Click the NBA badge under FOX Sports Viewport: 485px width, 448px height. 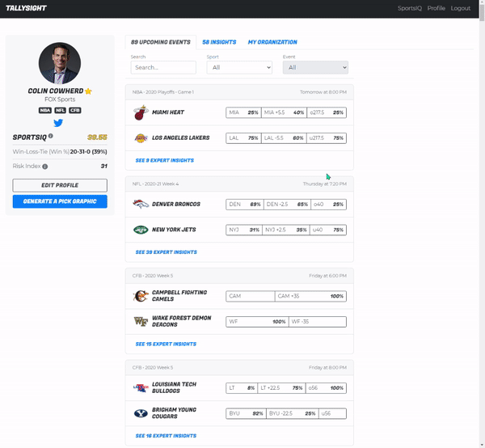[45, 111]
